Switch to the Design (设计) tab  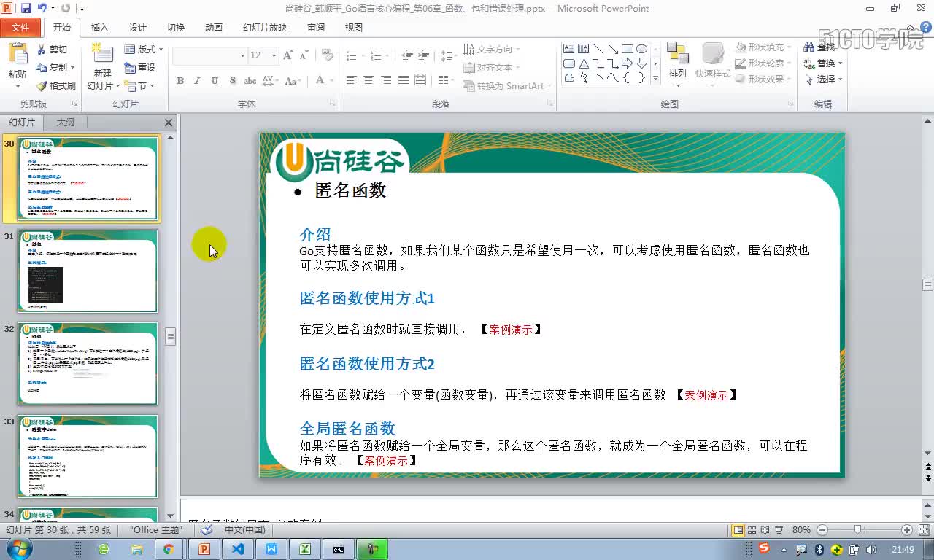click(138, 27)
